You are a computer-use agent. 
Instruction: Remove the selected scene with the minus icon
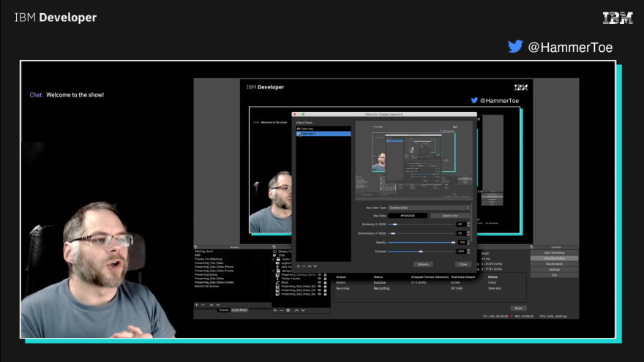point(203,305)
